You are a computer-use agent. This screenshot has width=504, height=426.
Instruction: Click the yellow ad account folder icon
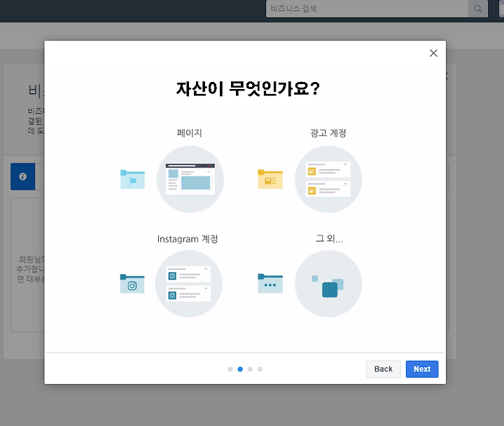[x=270, y=179]
